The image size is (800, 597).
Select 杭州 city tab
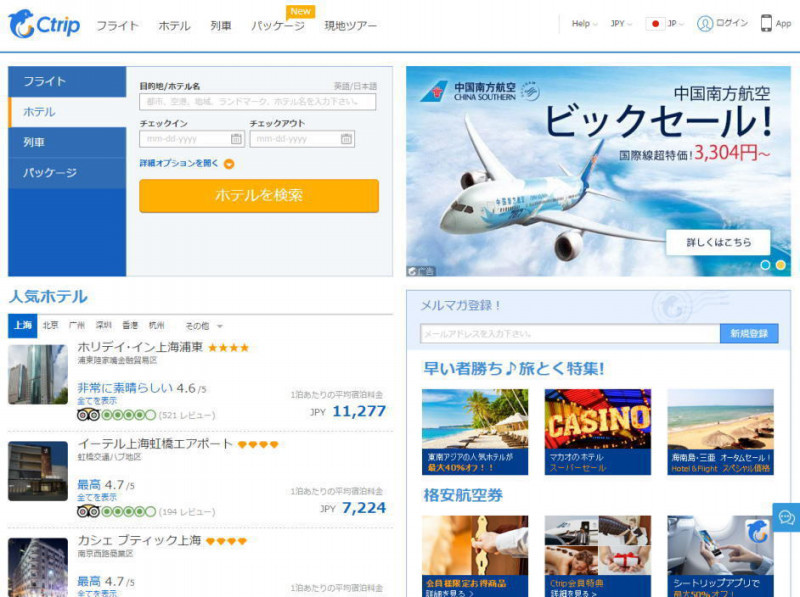[x=156, y=326]
